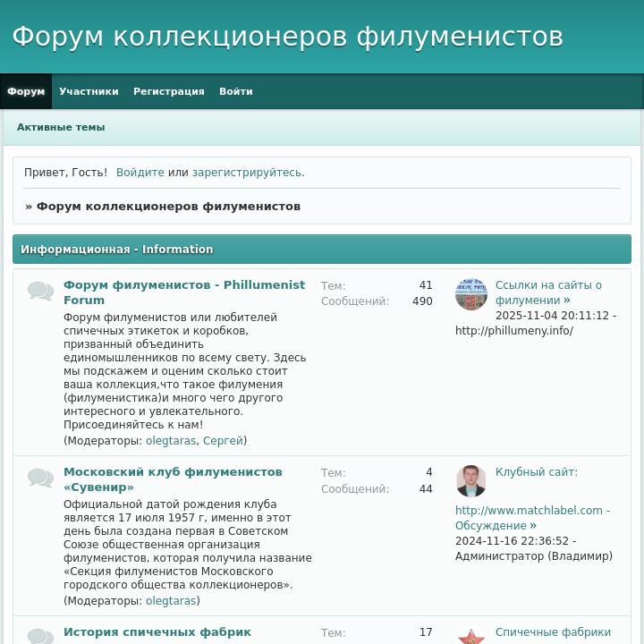644x644 pixels.
Task: Open Форум коллекционеров филуменистов breadcrumb
Action: pos(168,207)
